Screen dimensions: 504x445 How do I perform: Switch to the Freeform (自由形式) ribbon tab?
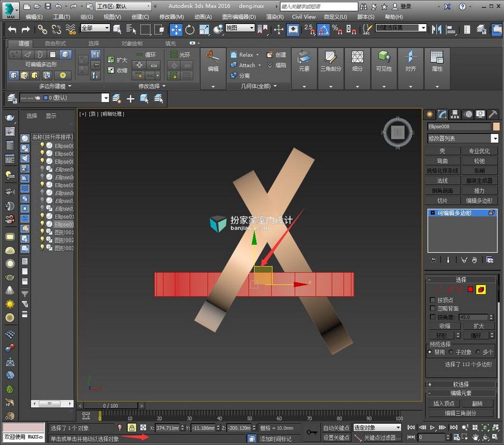click(55, 43)
